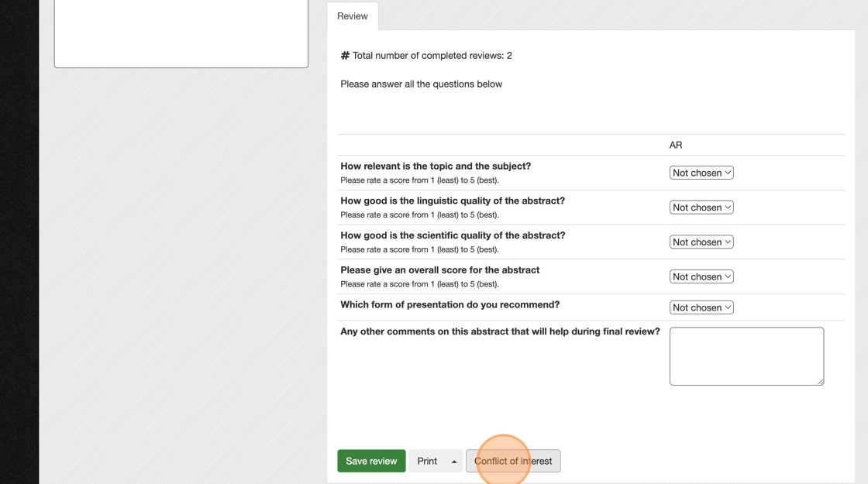Choose a scientific quality score dropdown

701,242
